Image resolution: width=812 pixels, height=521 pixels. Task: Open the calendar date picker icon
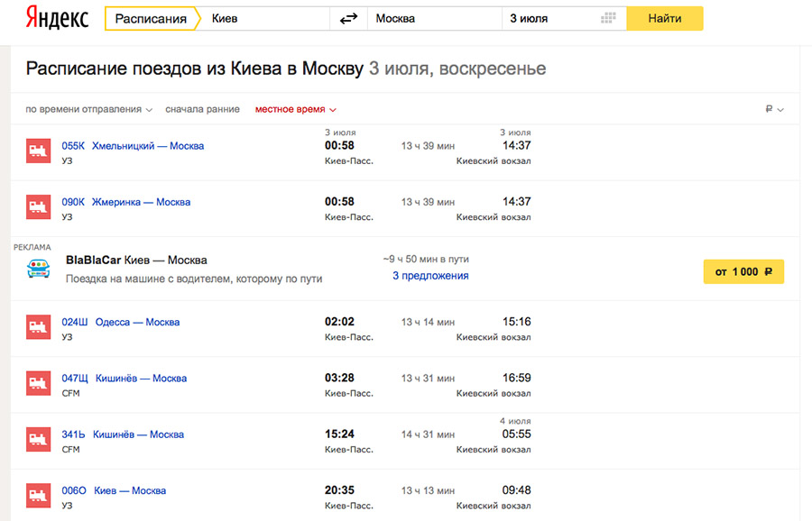pyautogui.click(x=608, y=18)
